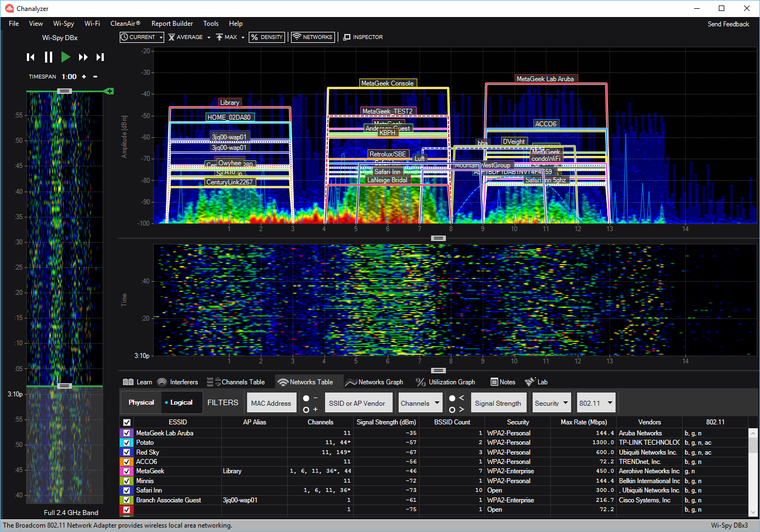Select Logical grouping mode
Viewport: 760px width, 532px height.
[x=181, y=402]
